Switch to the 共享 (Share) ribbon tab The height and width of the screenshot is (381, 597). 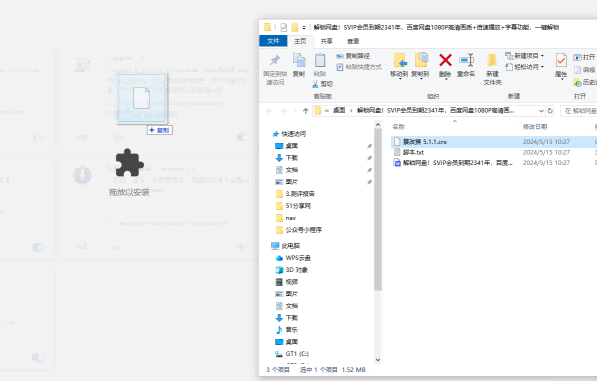pos(326,41)
